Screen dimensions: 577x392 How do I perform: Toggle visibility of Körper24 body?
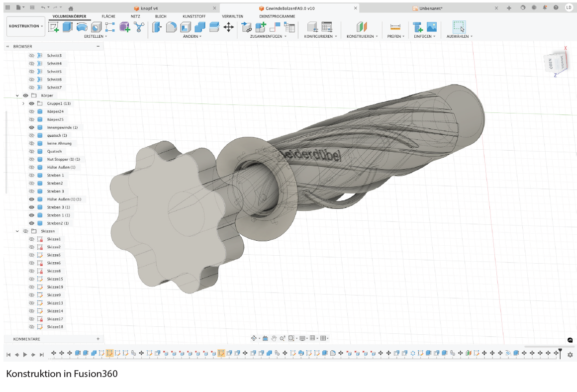[32, 111]
